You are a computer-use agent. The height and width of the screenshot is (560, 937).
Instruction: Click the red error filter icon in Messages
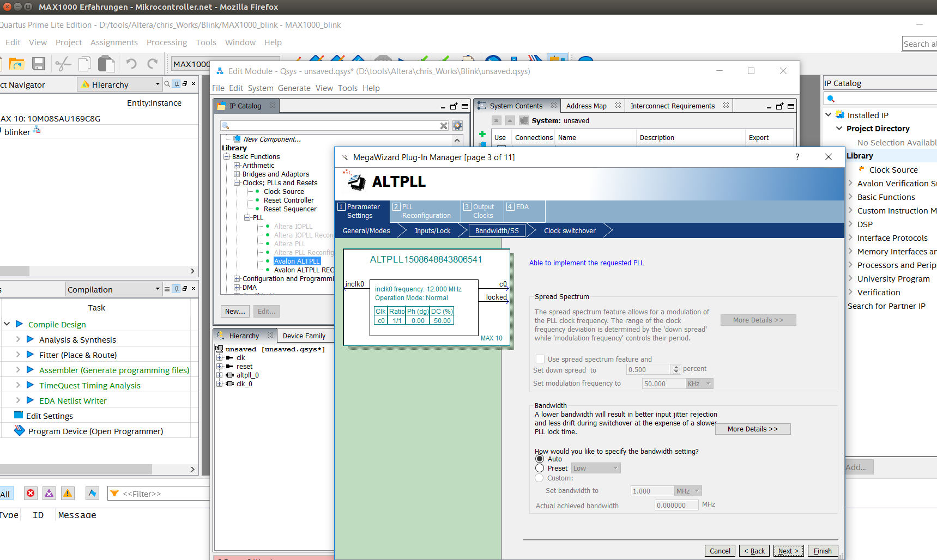tap(31, 494)
